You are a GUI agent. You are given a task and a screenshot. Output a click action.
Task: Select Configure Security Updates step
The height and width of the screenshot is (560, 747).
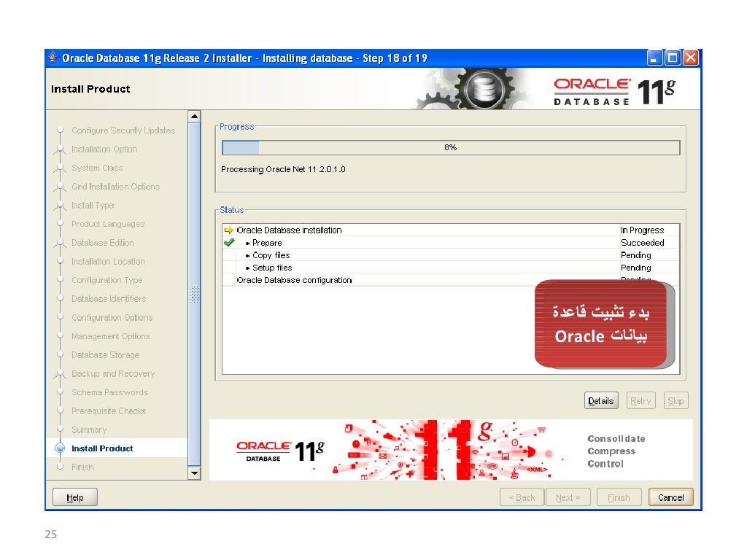pos(123,130)
